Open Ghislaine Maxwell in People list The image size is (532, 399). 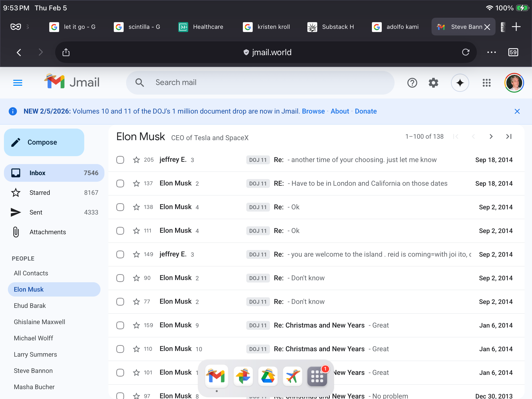point(39,322)
